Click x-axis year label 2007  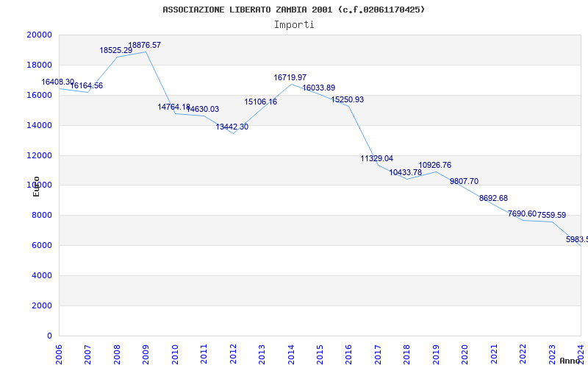pyautogui.click(x=87, y=354)
